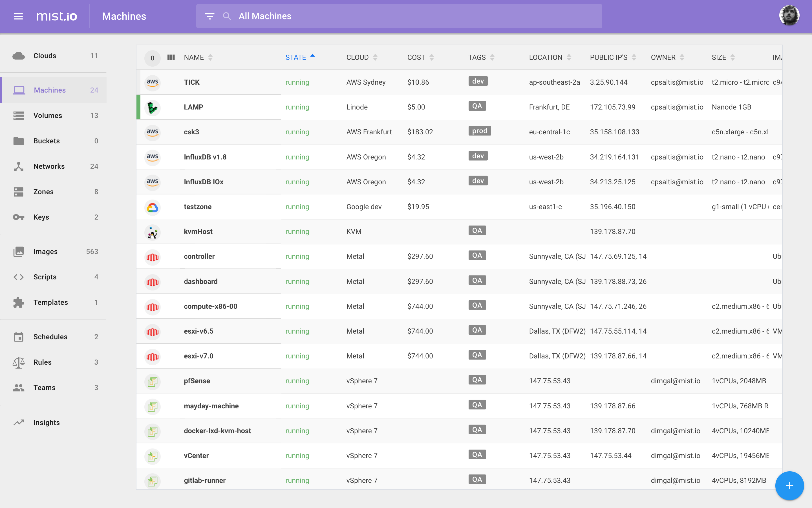Image resolution: width=812 pixels, height=508 pixels.
Task: Sort machines by Tags
Action: coord(481,58)
